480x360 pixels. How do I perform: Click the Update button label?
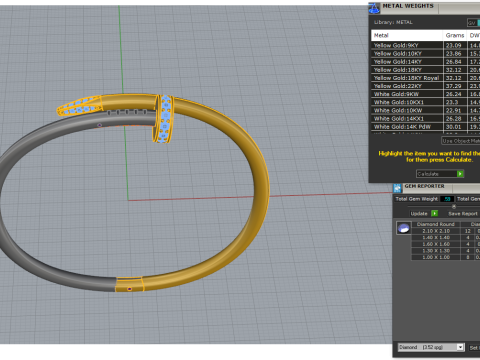point(419,214)
